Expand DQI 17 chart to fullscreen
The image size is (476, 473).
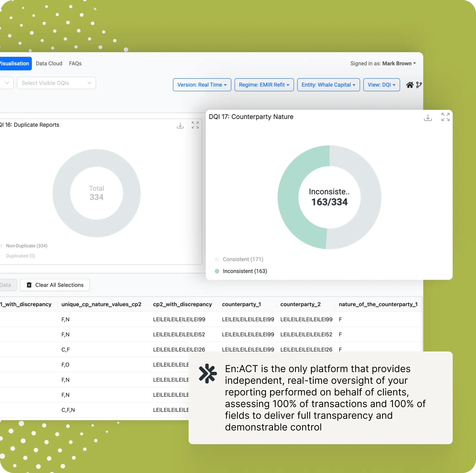click(445, 117)
